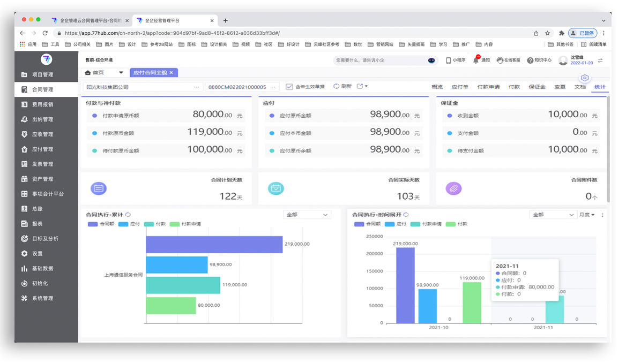The width and height of the screenshot is (626, 364).
Task: Open the hexagon settings icon above tabs
Action: coord(585,78)
